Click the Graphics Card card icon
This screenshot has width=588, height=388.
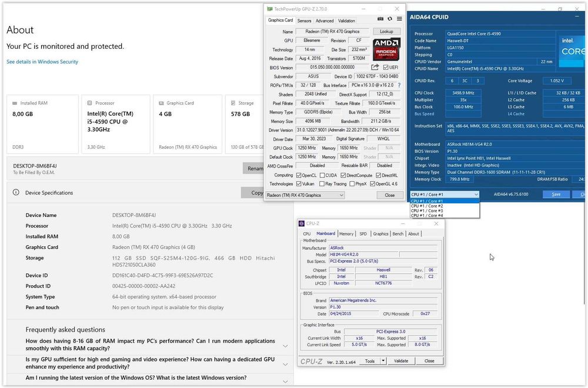pos(161,103)
